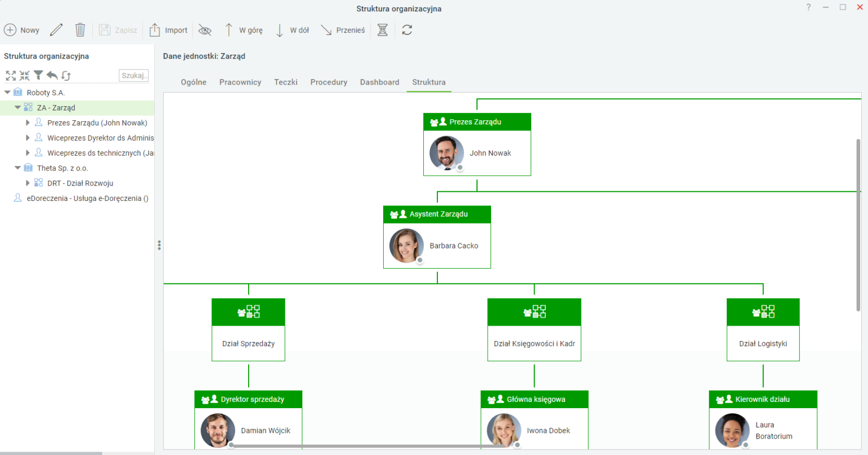Click the Barbara Cacko name text
The image size is (868, 455).
454,246
